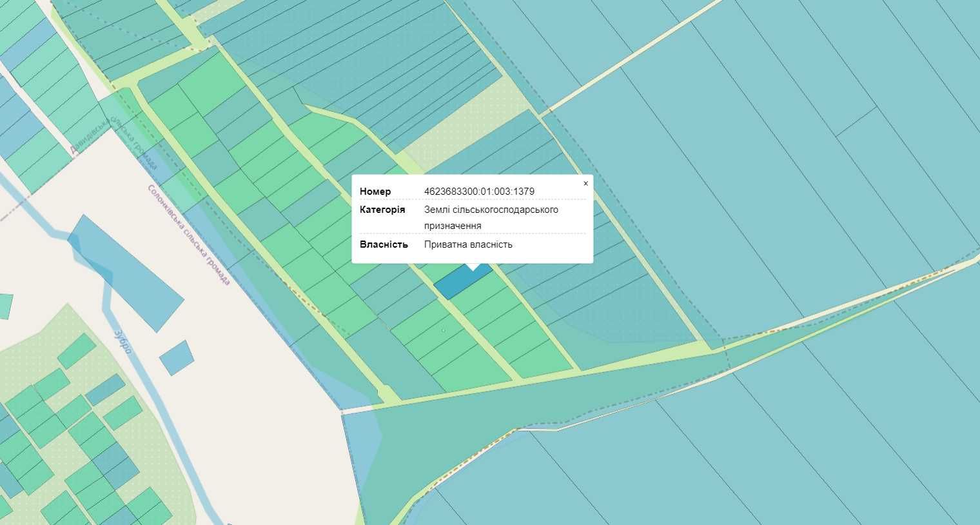Click 'Землі сільськогосподарського призначення' value
Image resolution: width=980 pixels, height=525 pixels.
pos(491,217)
